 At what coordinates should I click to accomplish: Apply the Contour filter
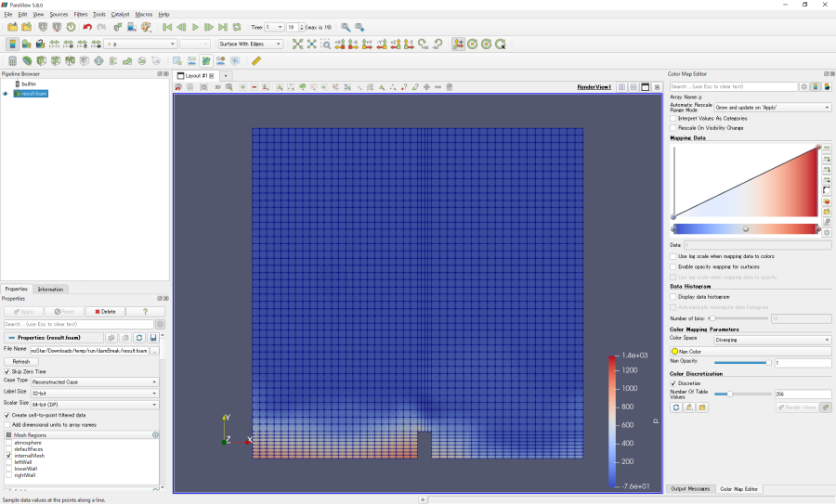click(x=27, y=61)
